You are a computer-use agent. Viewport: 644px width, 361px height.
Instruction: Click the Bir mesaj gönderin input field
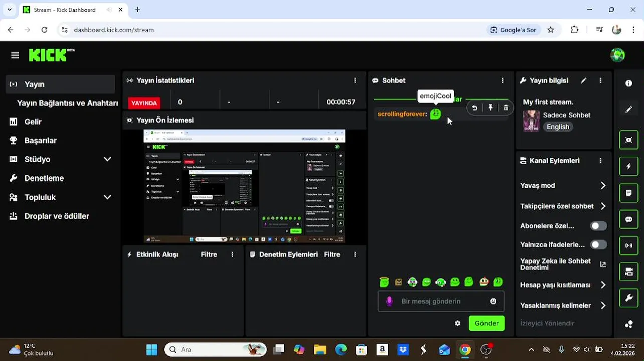440,301
